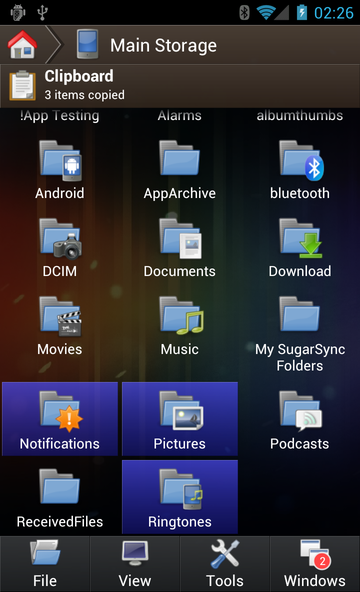Screen dimensions: 360x592
Task: Open the File menu
Action: (x=45, y=564)
